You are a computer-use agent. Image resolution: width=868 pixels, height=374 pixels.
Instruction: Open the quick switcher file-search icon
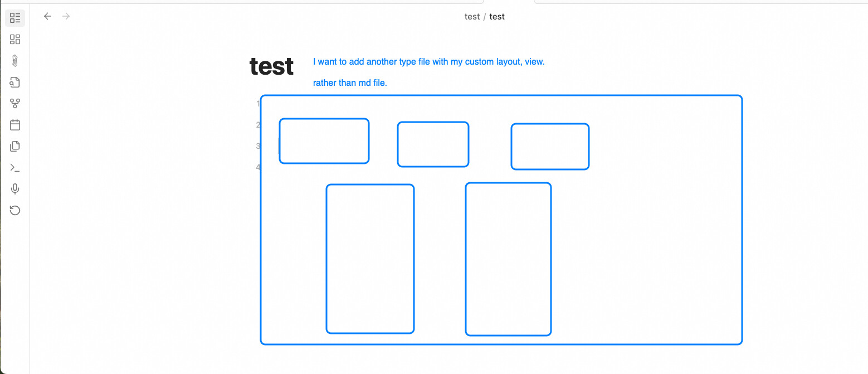point(15,82)
